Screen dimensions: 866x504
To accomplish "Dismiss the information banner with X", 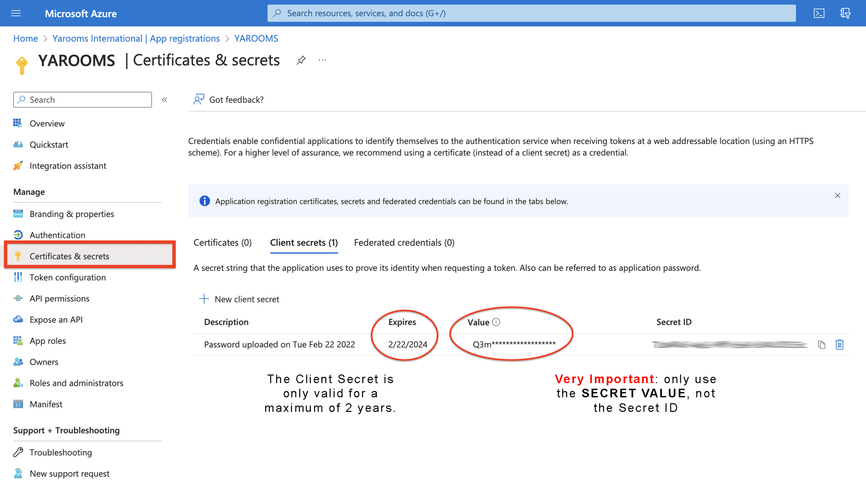I will coord(837,195).
